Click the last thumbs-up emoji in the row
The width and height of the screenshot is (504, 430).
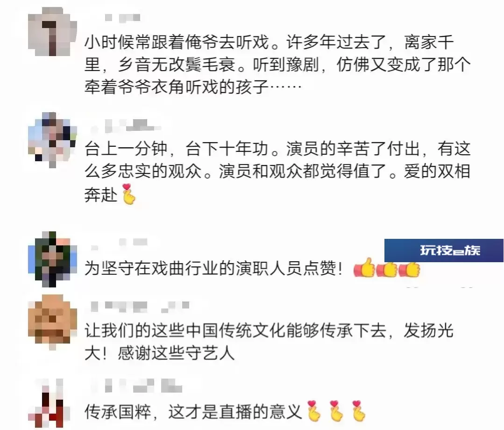[x=410, y=269]
